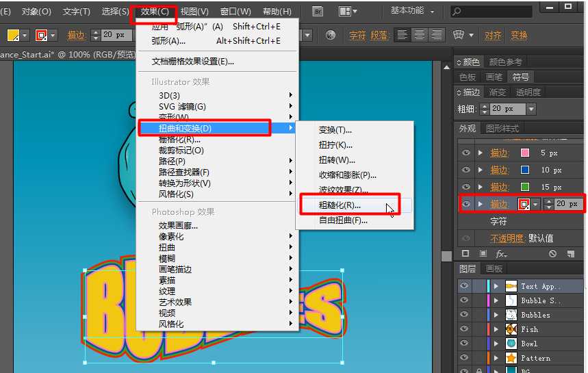Open the 基本功能 workspace dropdown
The image size is (588, 373).
tap(412, 11)
